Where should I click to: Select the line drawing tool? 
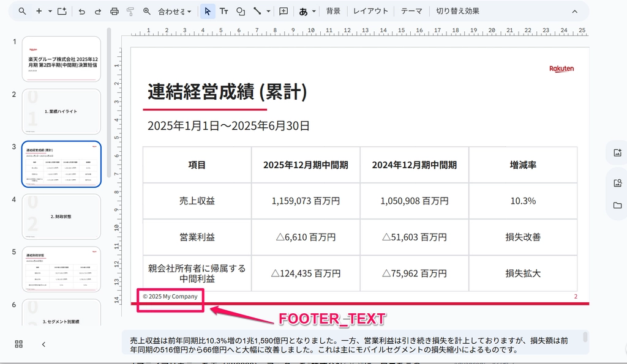pos(257,11)
